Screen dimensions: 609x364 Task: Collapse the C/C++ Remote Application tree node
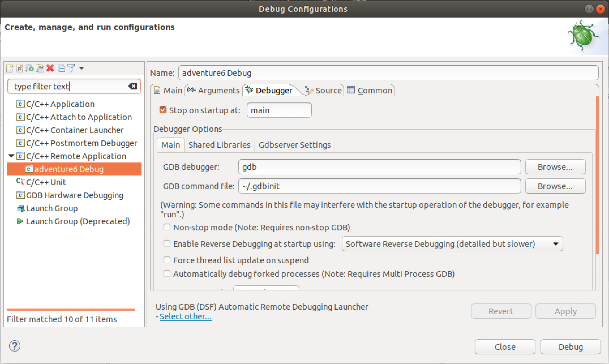click(11, 156)
